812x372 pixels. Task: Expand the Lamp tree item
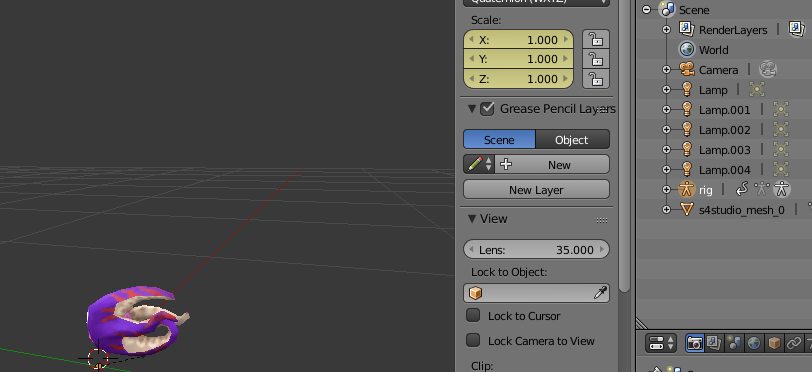(666, 90)
